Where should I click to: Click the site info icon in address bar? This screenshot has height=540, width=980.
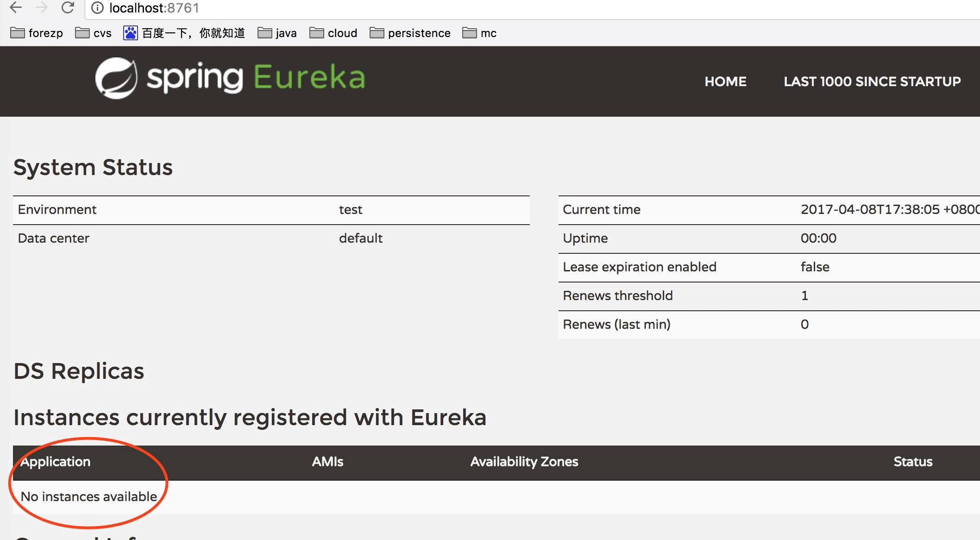pos(97,8)
